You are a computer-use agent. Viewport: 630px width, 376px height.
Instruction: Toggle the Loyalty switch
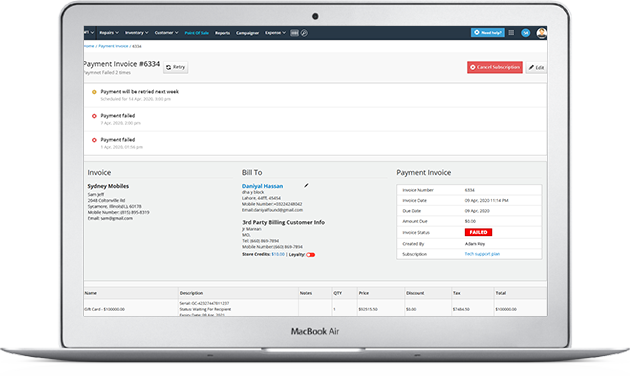pos(311,255)
